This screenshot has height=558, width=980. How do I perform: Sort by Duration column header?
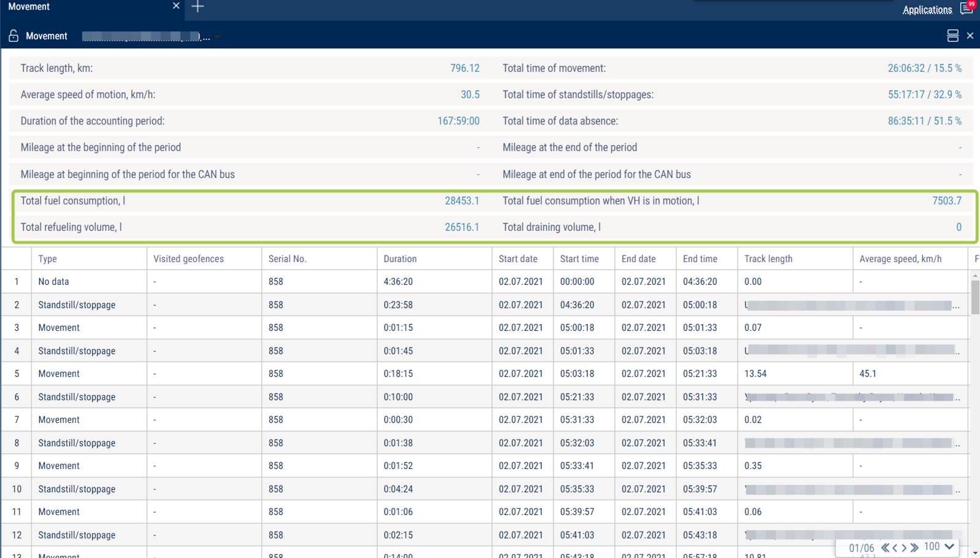click(x=434, y=259)
